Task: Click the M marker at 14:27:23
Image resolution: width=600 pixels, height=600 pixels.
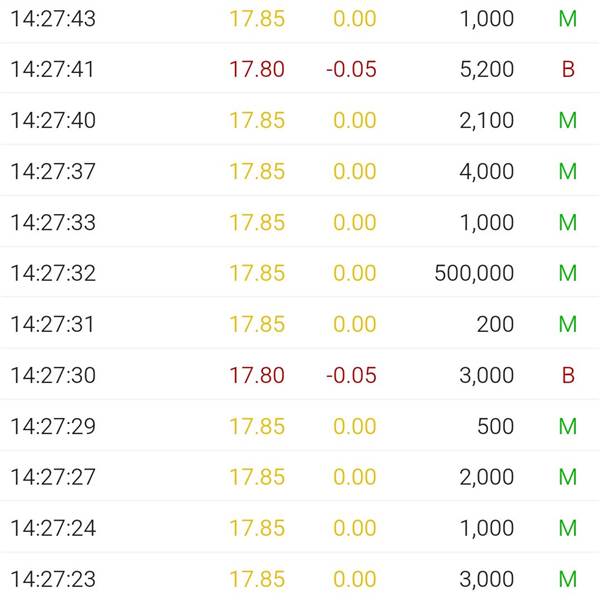Action: [567, 579]
